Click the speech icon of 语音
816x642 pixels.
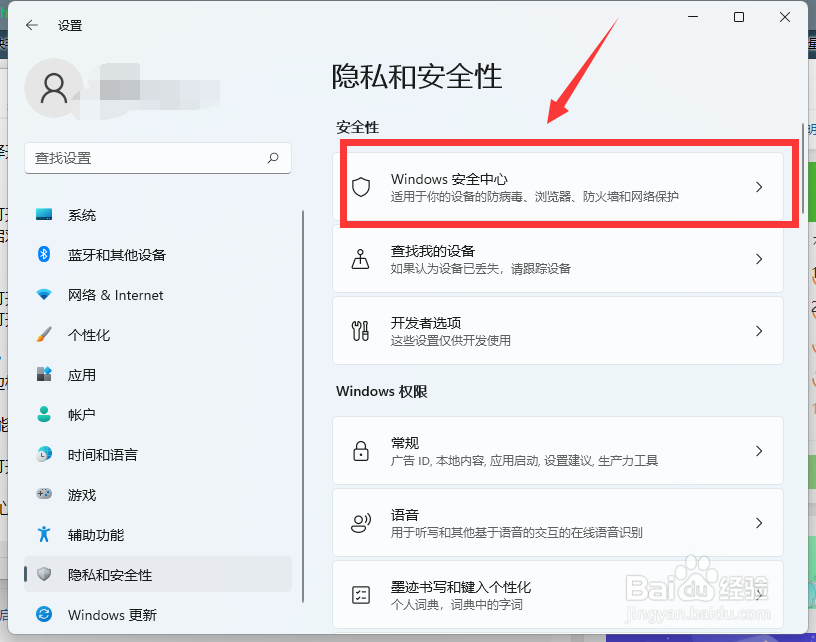tap(361, 523)
